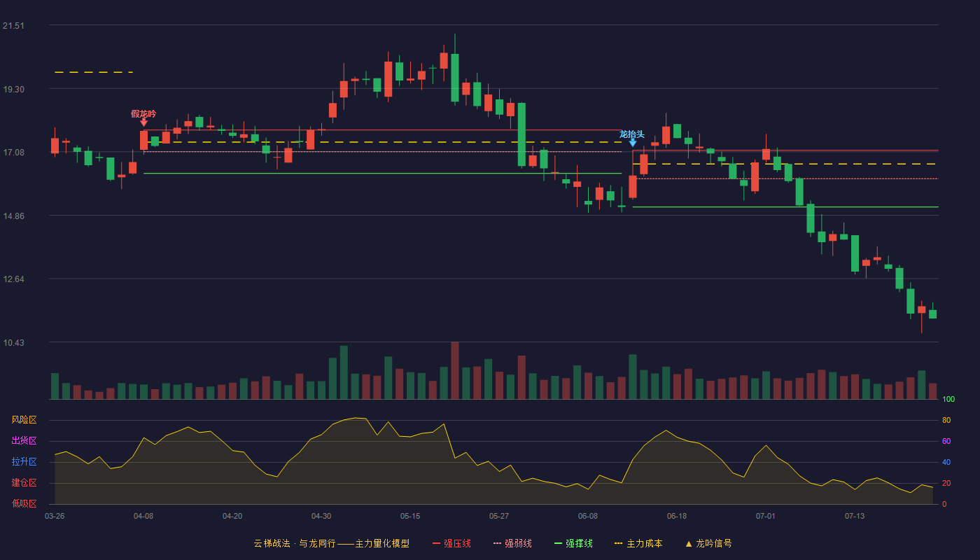The image size is (980, 560).
Task: Click the red 假龙吟 signal arrow marker
Action: 143,122
